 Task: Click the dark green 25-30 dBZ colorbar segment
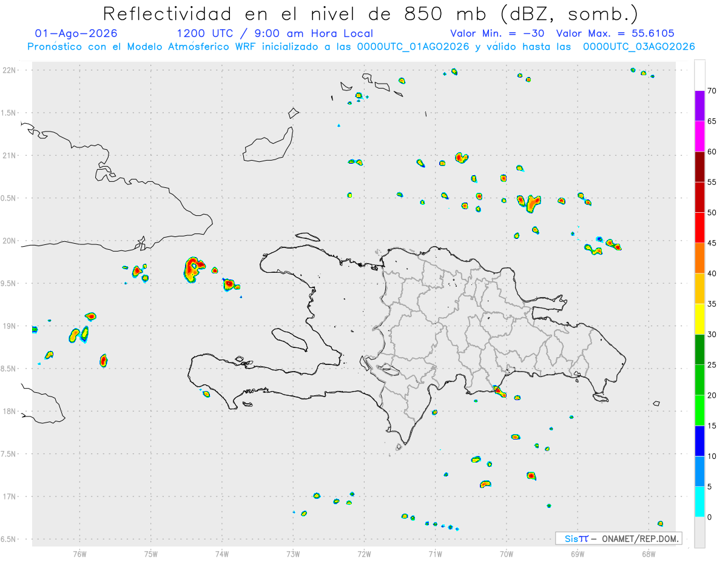click(699, 350)
